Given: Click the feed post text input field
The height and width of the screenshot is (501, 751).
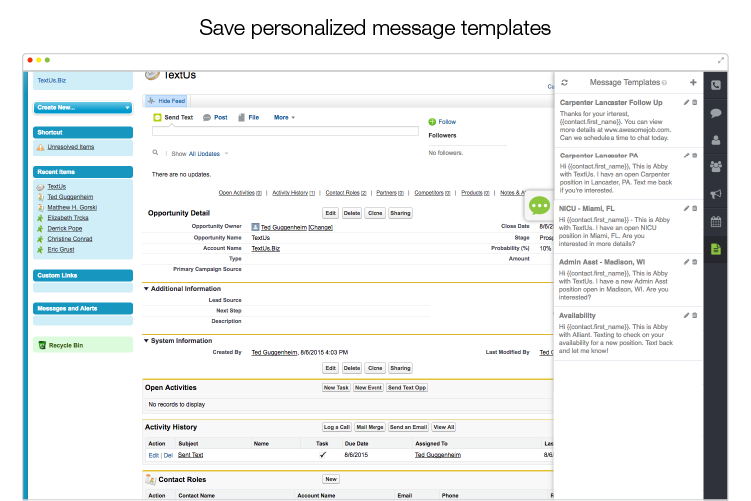Looking at the screenshot, I should (285, 131).
